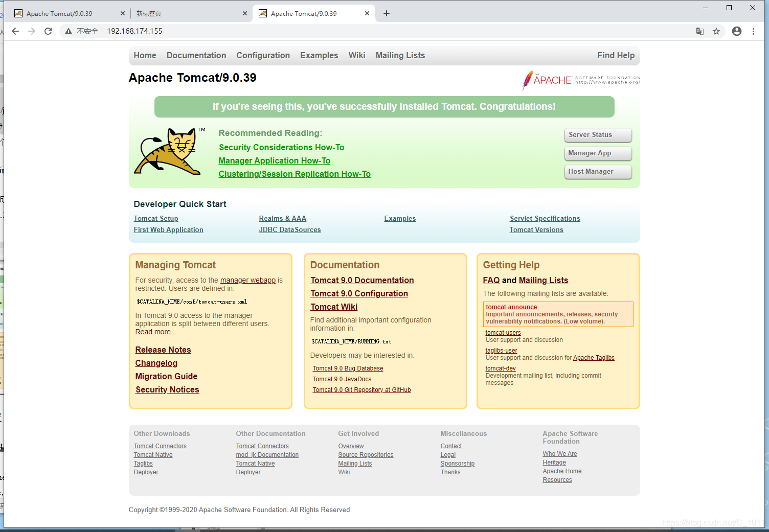Open the Release Notes link

163,350
